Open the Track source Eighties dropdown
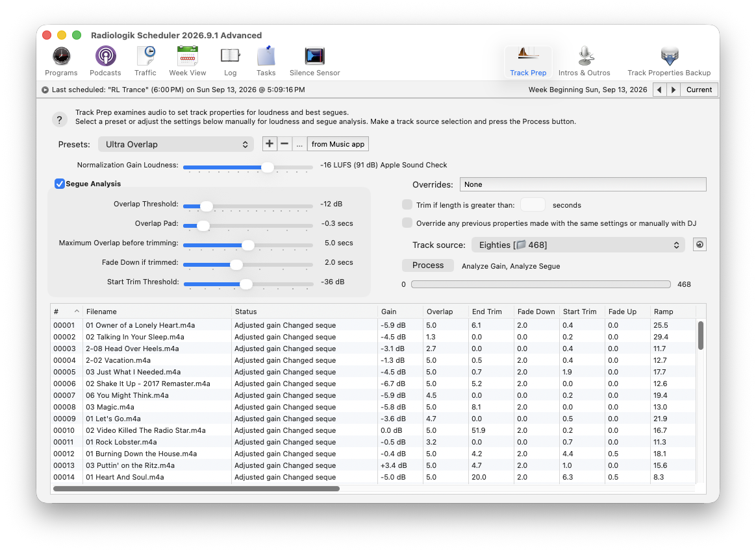Viewport: 756px width, 551px height. tap(578, 245)
